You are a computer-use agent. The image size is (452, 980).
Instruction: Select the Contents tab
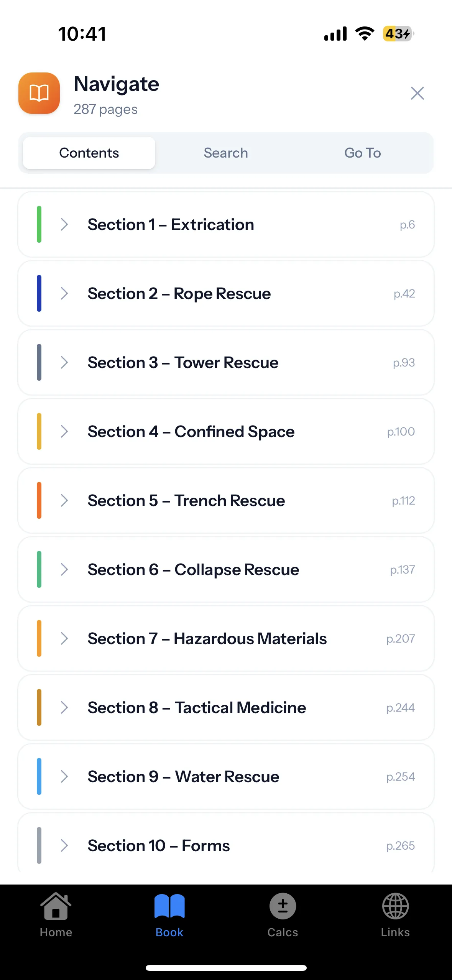[x=89, y=153]
